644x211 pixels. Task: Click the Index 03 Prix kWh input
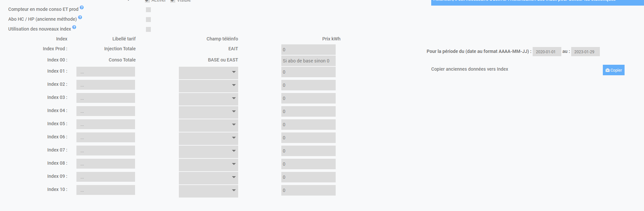tap(308, 98)
